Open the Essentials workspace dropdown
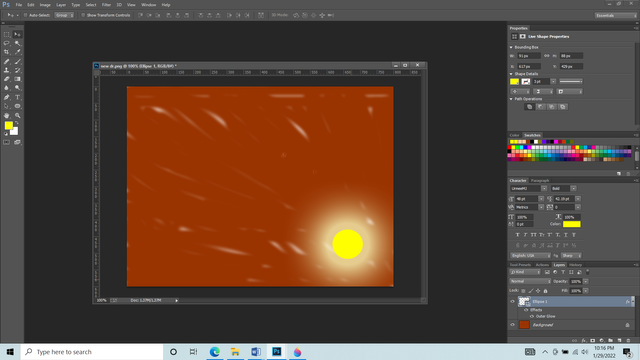This screenshot has width=640, height=360. [616, 16]
